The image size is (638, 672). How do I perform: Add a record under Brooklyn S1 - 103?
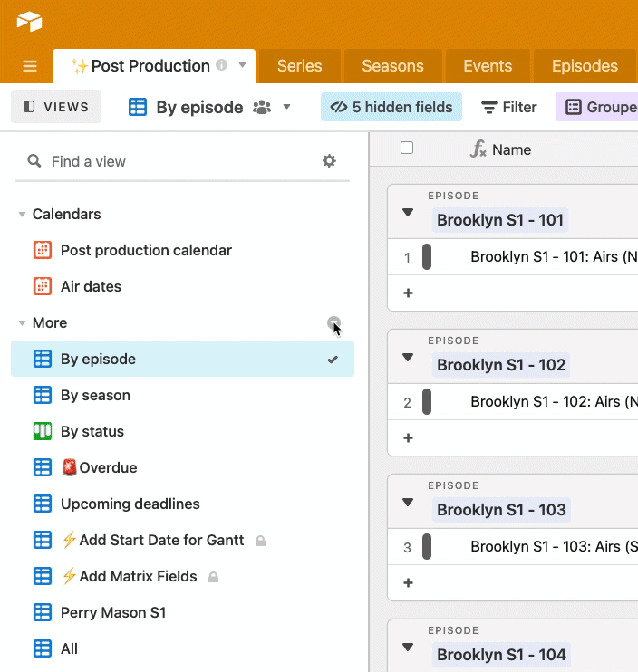point(408,583)
